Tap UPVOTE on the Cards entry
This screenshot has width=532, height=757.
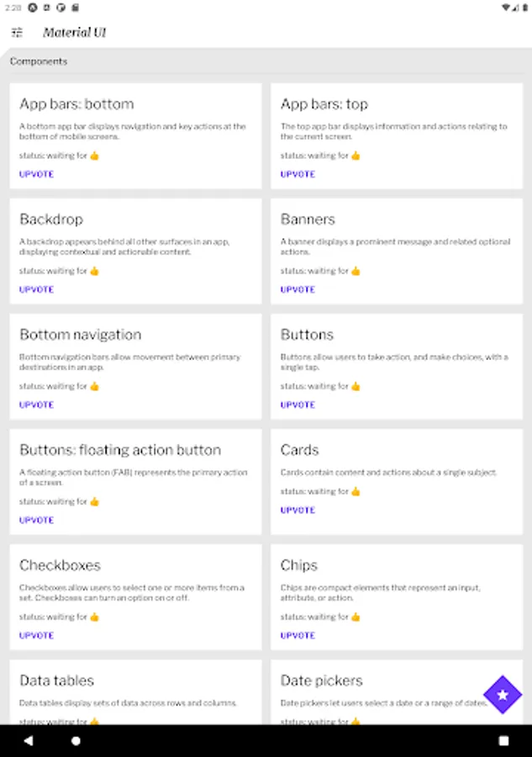298,510
